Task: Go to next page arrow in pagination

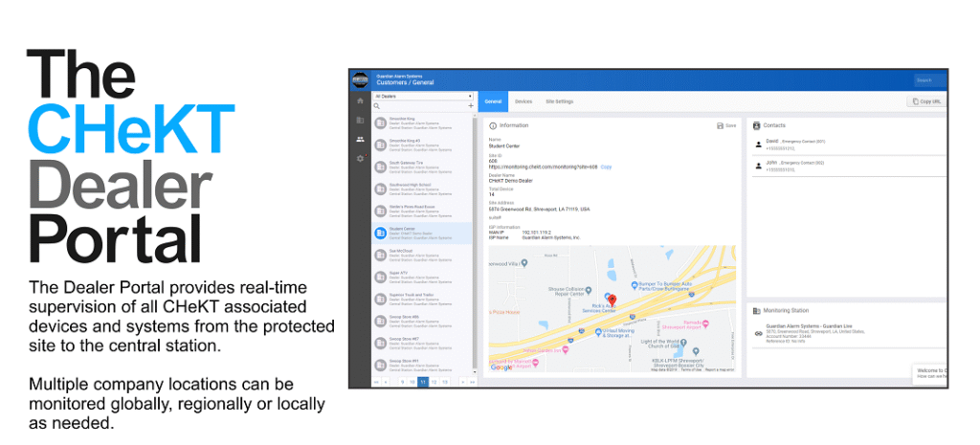Action: click(462, 381)
